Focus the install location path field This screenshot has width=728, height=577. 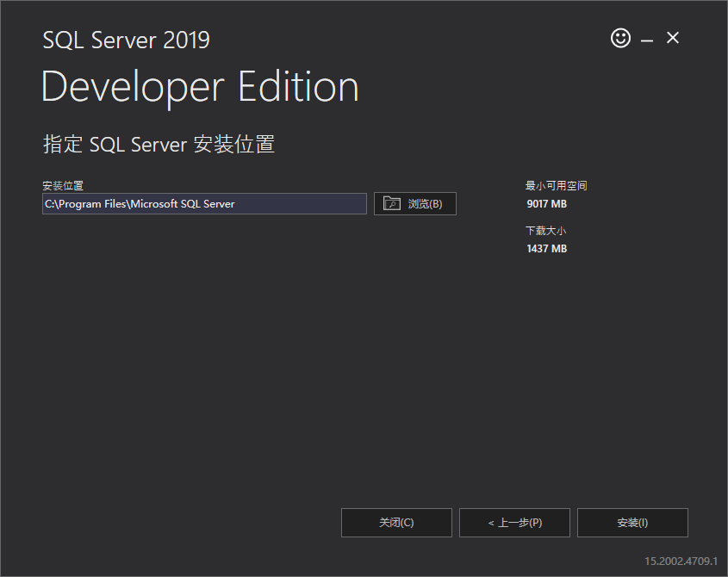tap(204, 204)
